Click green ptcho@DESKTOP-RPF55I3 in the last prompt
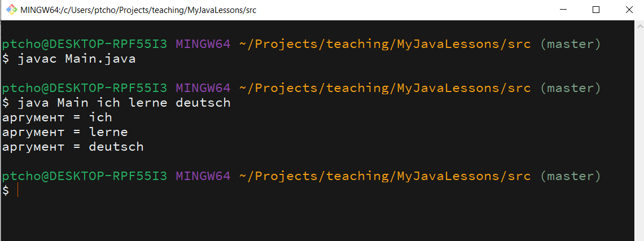Screen dimensions: 644x241 (85, 177)
